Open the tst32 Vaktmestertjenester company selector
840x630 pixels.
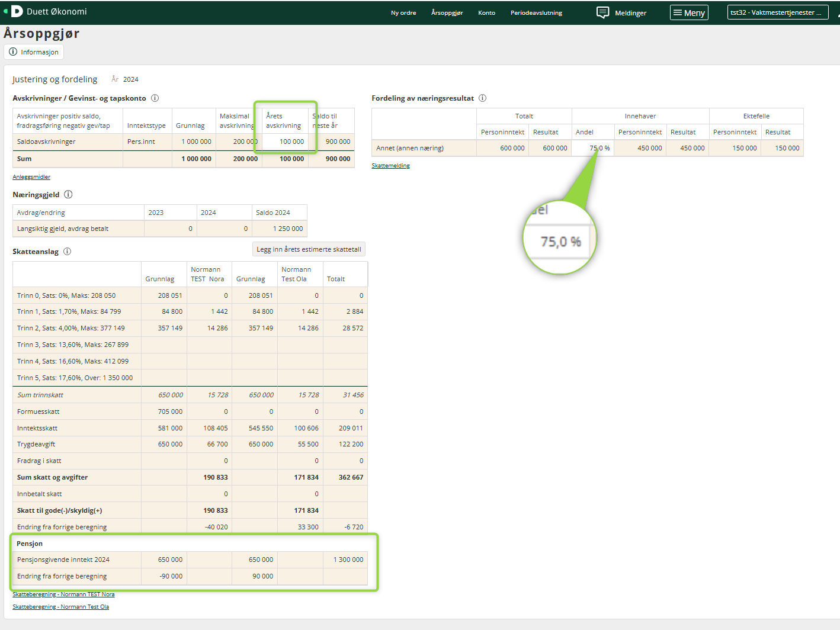click(x=778, y=12)
